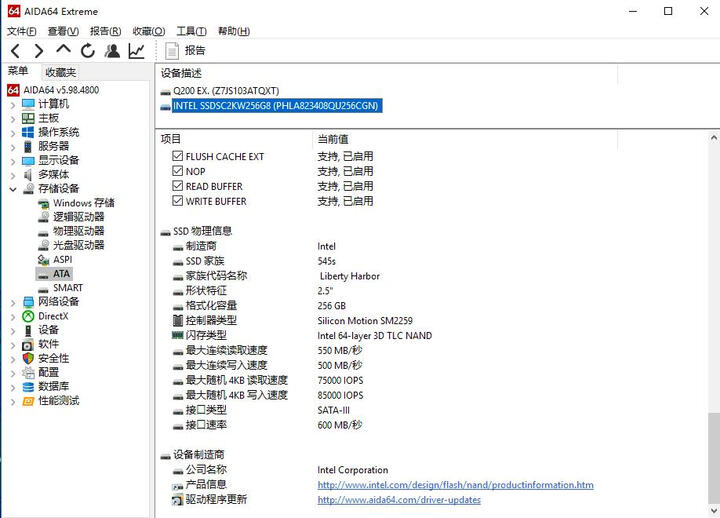Click the 配置 configuration icon
The width and height of the screenshot is (720, 518).
point(28,372)
